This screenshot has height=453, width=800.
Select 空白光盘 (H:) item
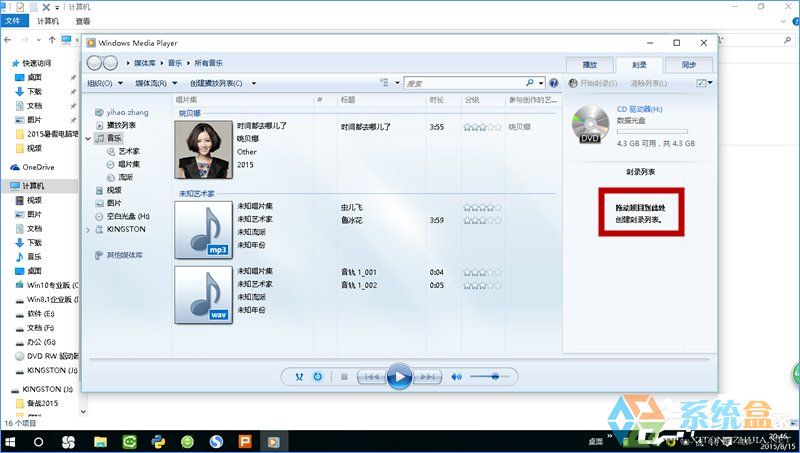click(122, 216)
